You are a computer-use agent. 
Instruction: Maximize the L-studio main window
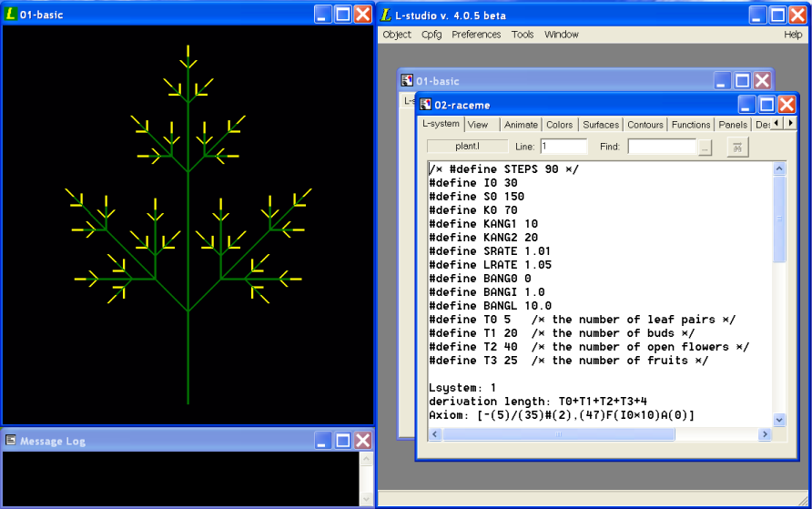777,15
